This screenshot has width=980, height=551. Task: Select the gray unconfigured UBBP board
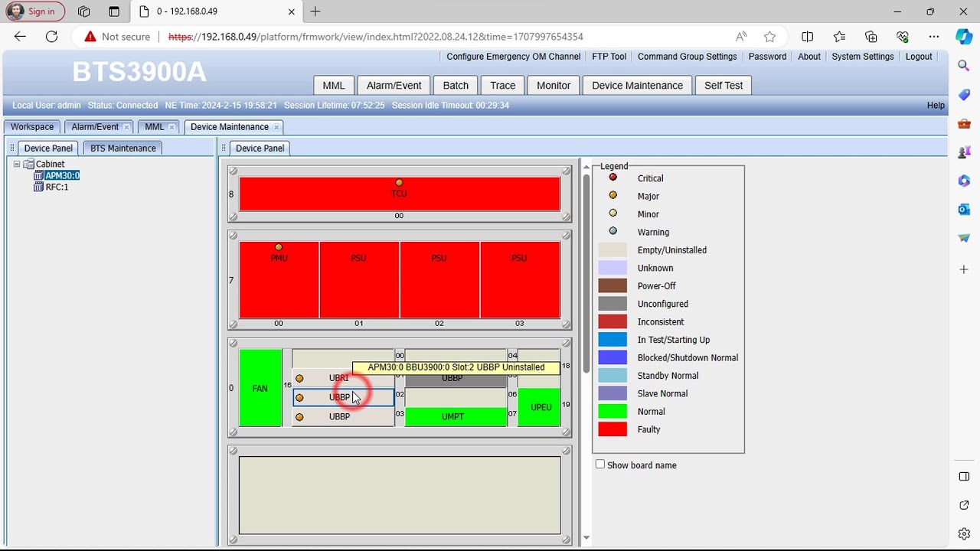[x=456, y=380]
